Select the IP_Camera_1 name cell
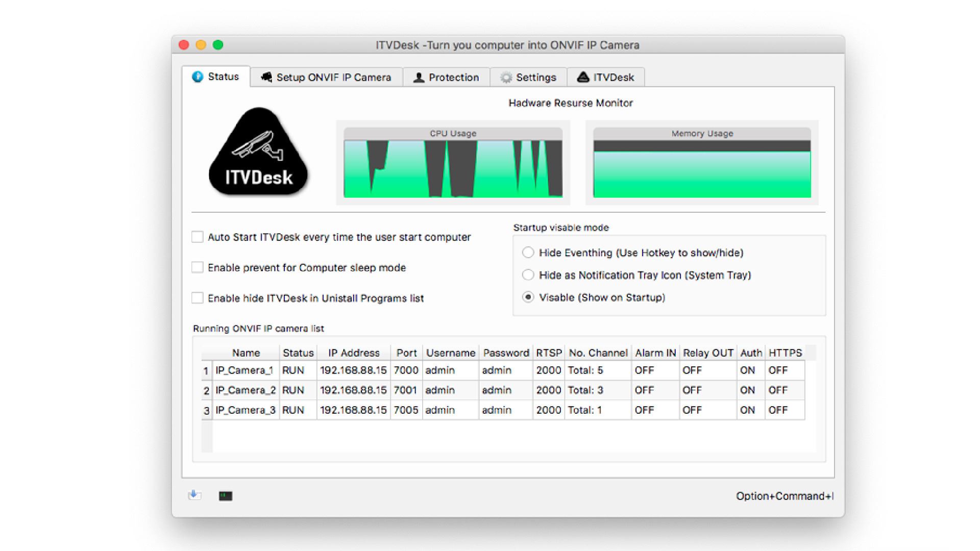The image size is (980, 551). (x=246, y=370)
